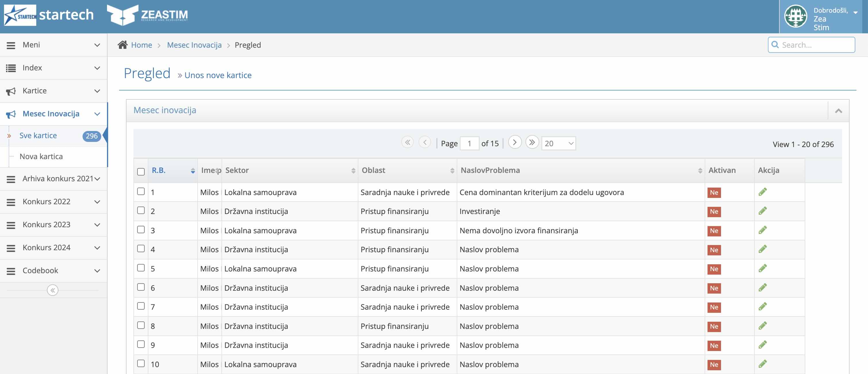
Task: Click the ZEASTIM logo
Action: [147, 15]
